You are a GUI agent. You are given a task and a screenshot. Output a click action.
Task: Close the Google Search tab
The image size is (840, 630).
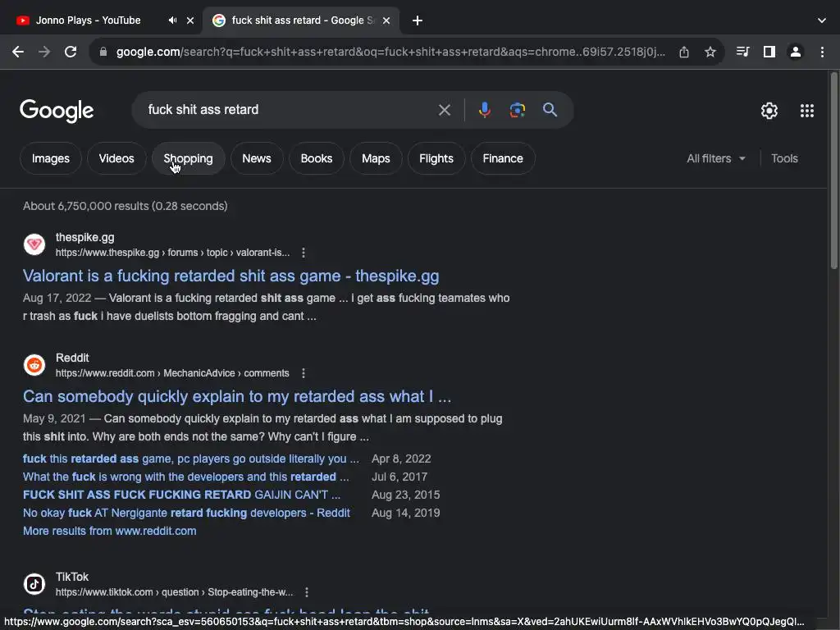point(386,21)
